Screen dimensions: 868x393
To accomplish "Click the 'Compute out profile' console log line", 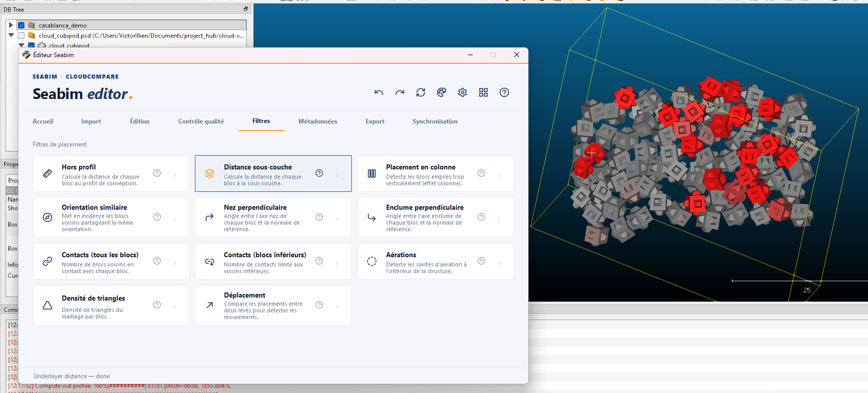I will pyautogui.click(x=119, y=386).
